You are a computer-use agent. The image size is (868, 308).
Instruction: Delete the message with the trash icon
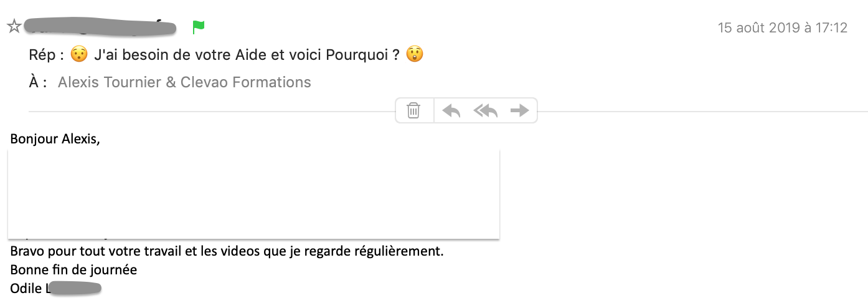tap(413, 111)
